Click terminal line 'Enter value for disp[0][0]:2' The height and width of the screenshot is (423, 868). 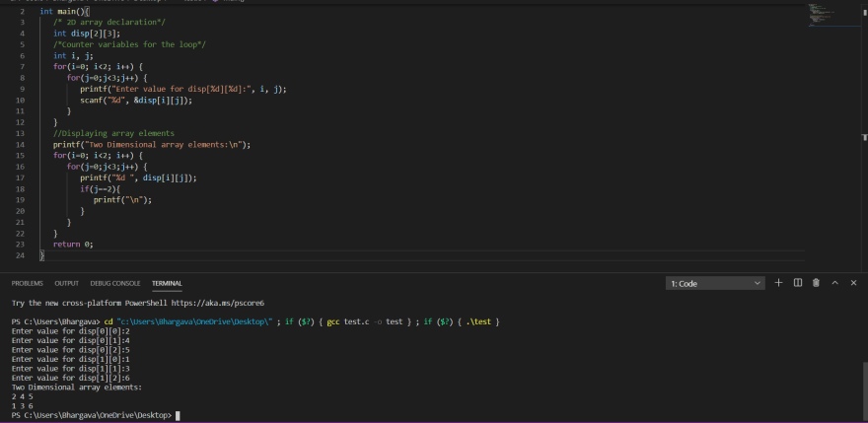pos(71,331)
